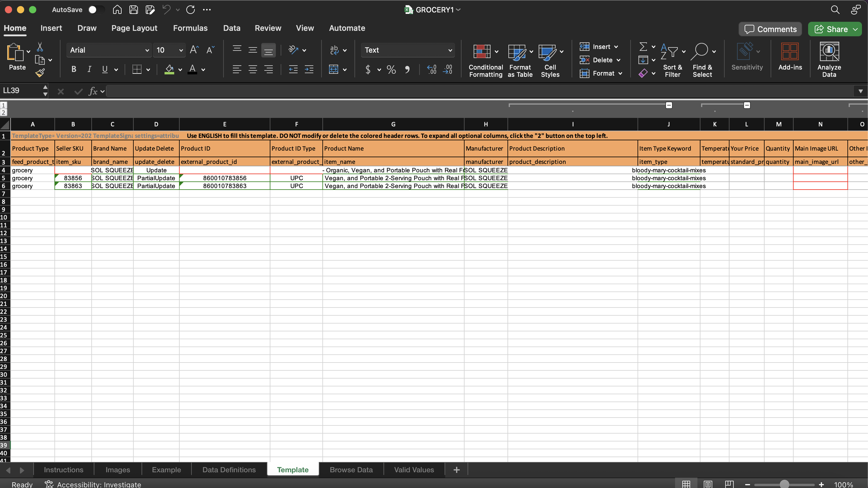Viewport: 868px width, 488px height.
Task: Switch to Page Layout view in status bar
Action: point(708,484)
